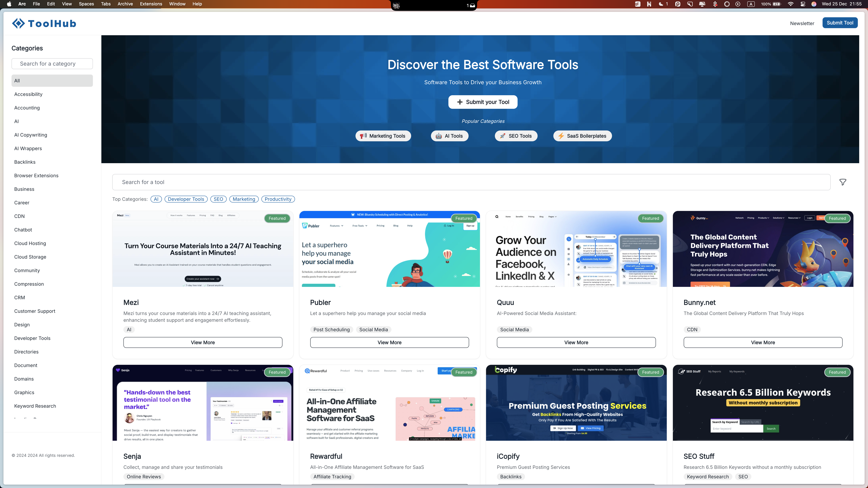Open the Spaces menu
The height and width of the screenshot is (488, 868).
tap(86, 4)
